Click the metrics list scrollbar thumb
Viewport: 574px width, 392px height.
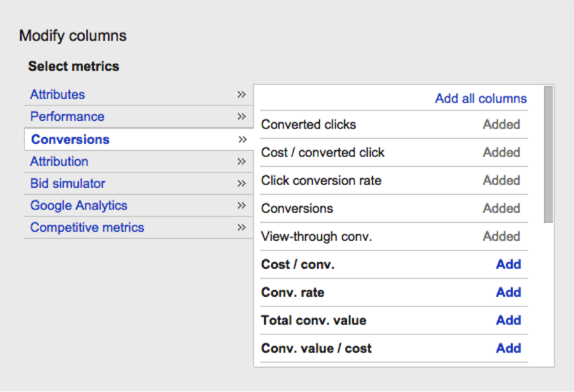point(548,155)
